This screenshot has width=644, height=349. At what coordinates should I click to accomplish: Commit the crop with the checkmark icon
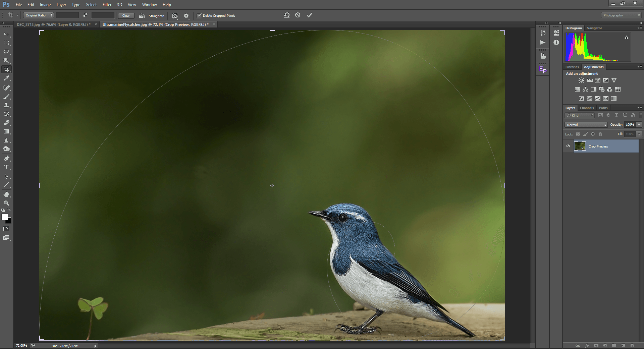click(309, 15)
